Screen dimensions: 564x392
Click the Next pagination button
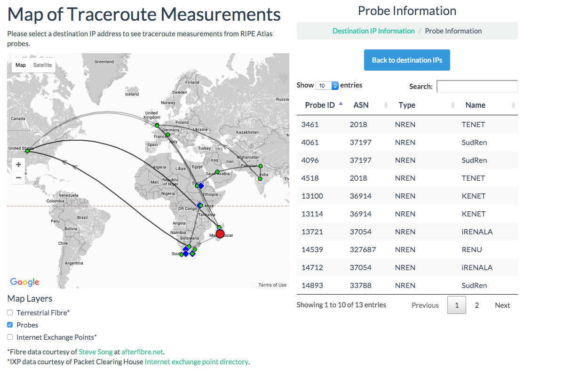[502, 305]
